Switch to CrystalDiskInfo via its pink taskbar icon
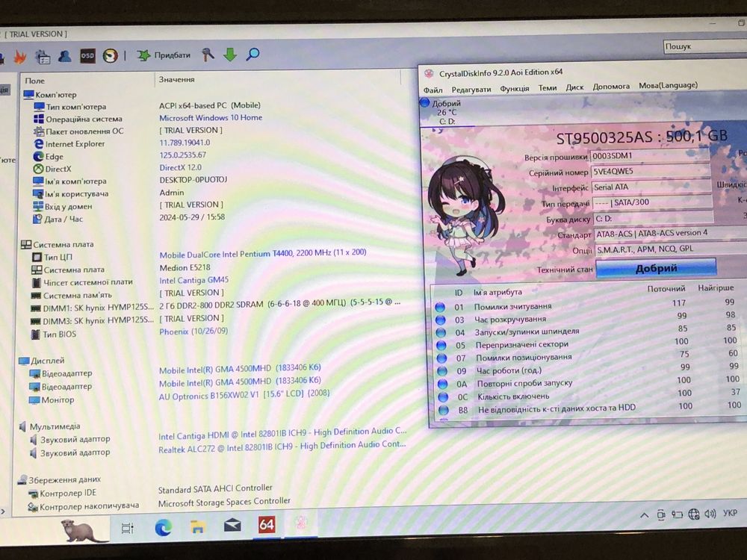This screenshot has height=560, width=747. (x=300, y=523)
